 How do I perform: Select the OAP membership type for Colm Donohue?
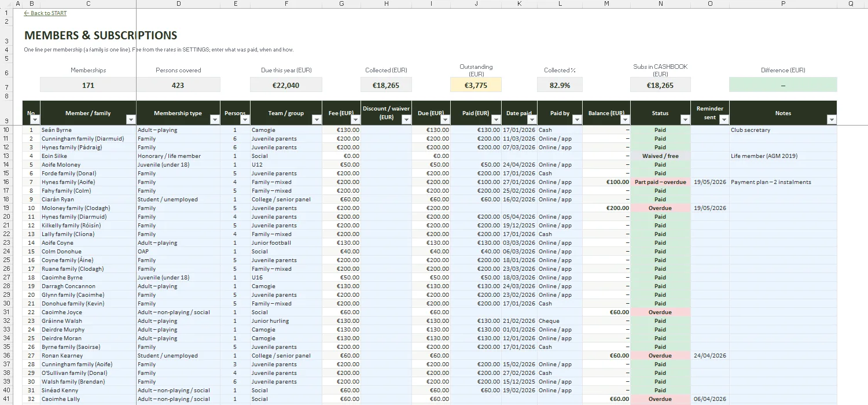tap(178, 252)
